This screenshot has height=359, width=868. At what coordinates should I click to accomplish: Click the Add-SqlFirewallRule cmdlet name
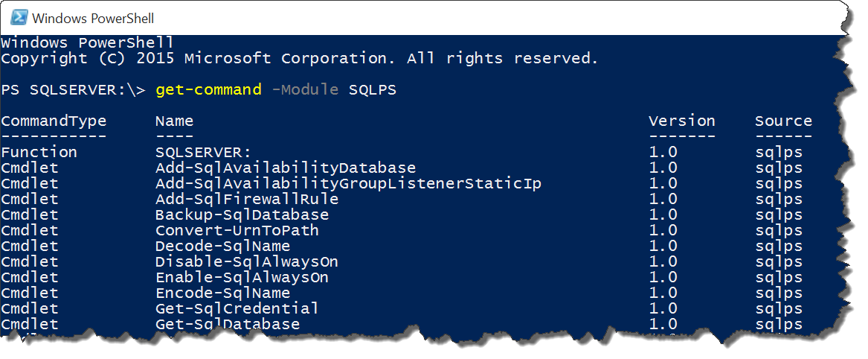tap(247, 198)
